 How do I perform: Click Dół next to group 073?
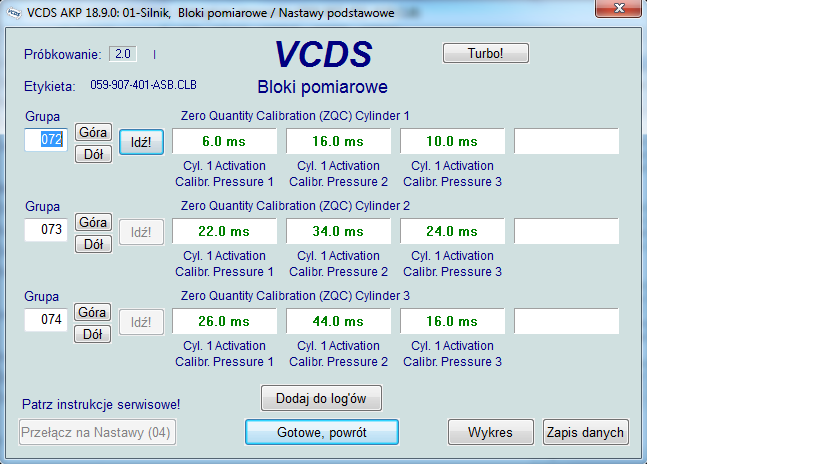(93, 244)
